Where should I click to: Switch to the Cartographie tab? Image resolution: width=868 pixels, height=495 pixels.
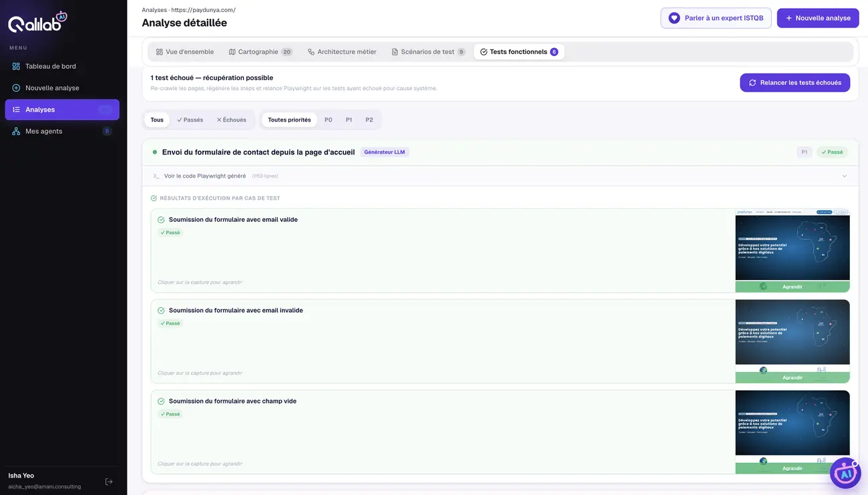pos(260,52)
